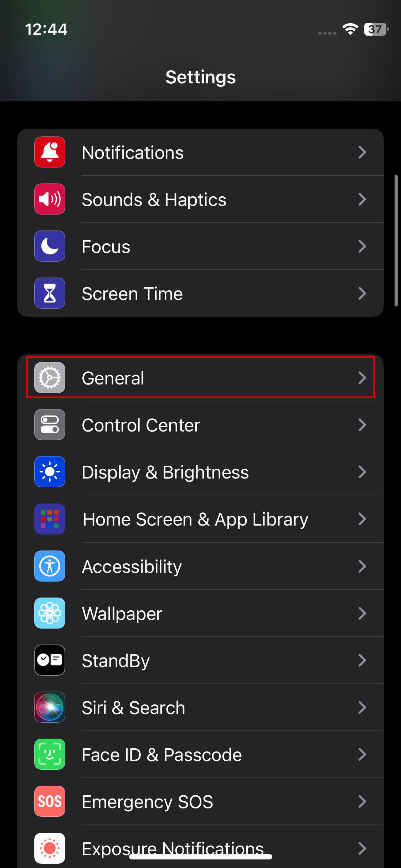Expand Home Screen & App Library chevron
The width and height of the screenshot is (401, 868).
point(362,519)
